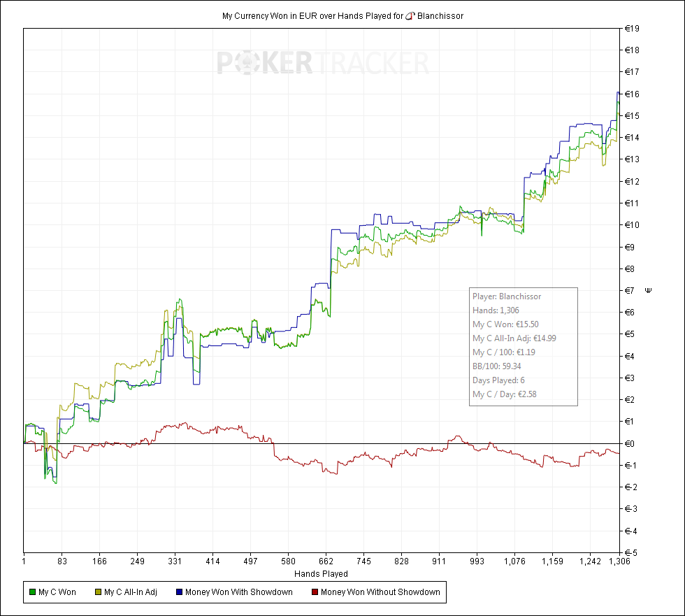Click 'My C / 100: €1.19' stat line
The width and height of the screenshot is (685, 616).
pyautogui.click(x=504, y=352)
